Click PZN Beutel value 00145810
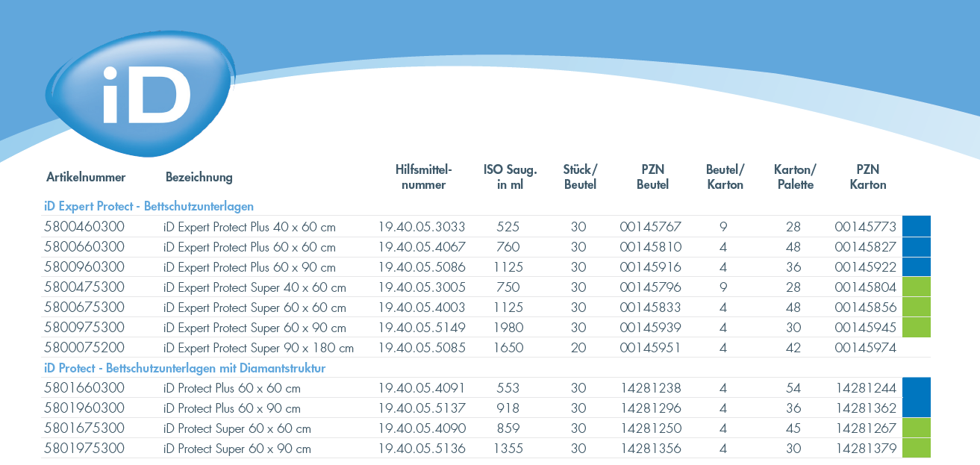 (x=650, y=246)
